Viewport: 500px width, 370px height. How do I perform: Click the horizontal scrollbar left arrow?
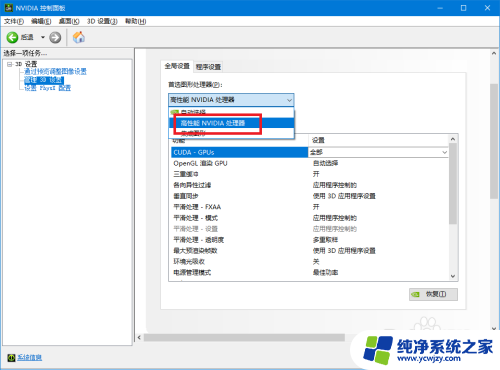pyautogui.click(x=139, y=338)
